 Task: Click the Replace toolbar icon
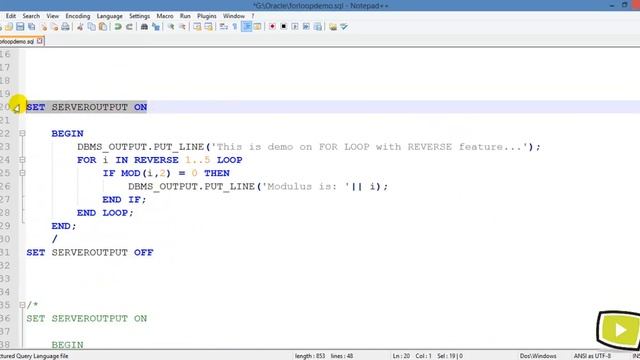(156, 27)
